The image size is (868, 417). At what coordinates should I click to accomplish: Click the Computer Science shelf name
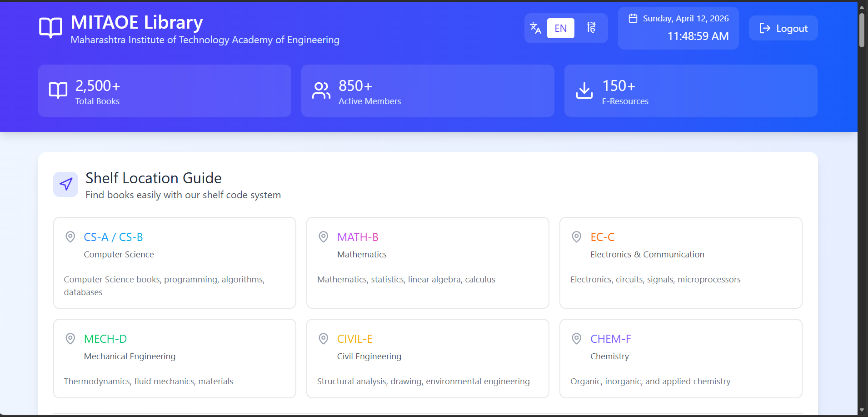pos(119,255)
